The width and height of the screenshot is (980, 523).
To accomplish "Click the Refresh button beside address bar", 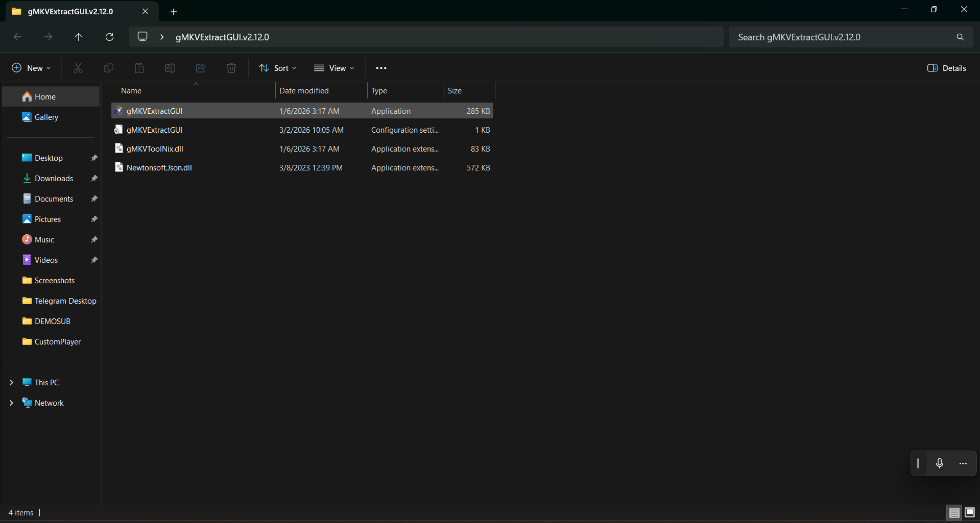I will [x=110, y=37].
